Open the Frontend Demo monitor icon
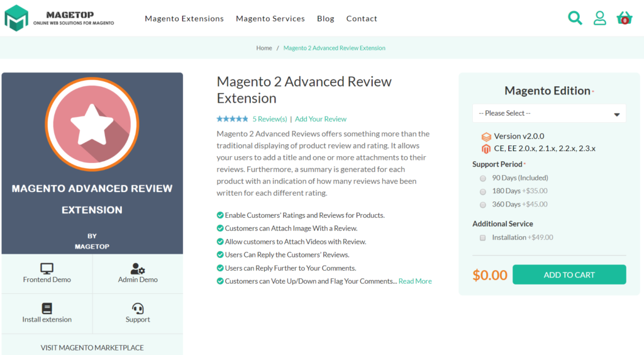The height and width of the screenshot is (355, 644). 47,268
